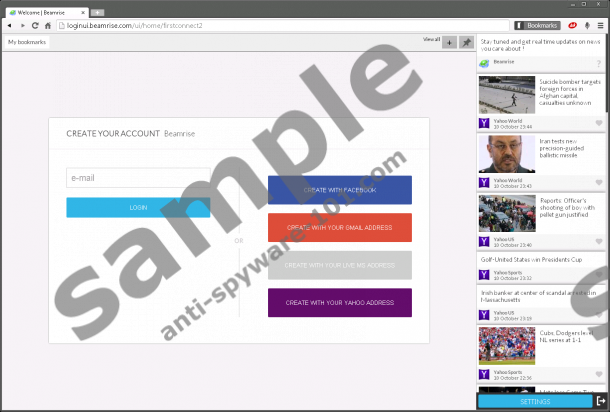
Task: Reload the page with refresh icon
Action: pyautogui.click(x=35, y=25)
